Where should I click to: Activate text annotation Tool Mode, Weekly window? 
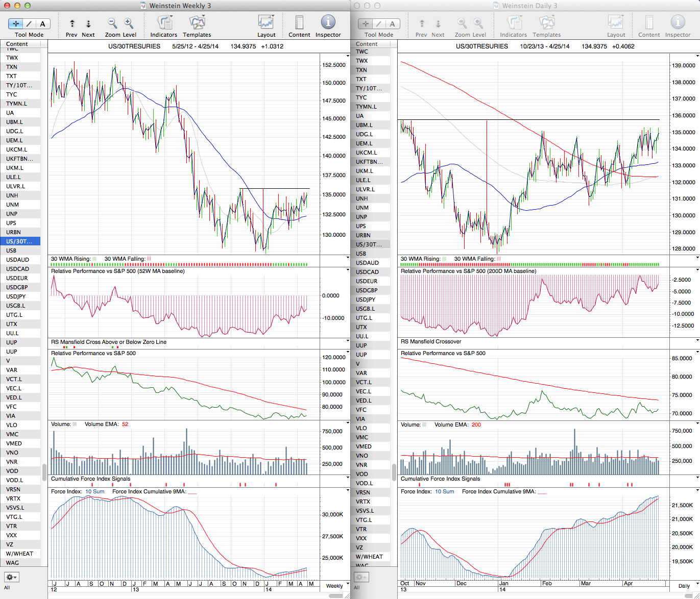click(43, 24)
